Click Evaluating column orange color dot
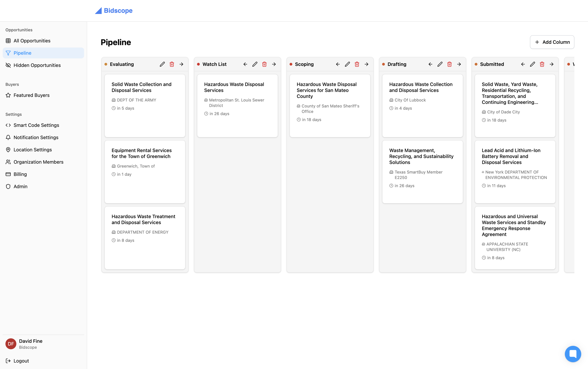 (x=106, y=64)
